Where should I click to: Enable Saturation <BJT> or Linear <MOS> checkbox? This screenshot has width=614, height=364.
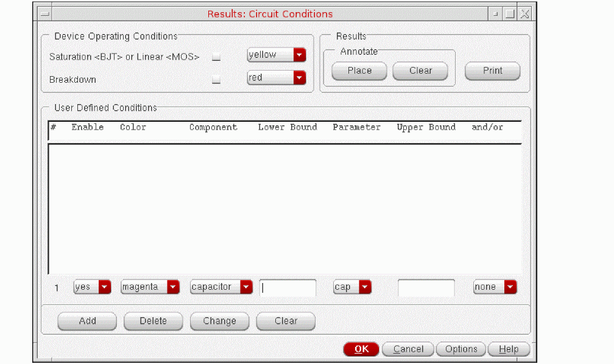coord(216,57)
